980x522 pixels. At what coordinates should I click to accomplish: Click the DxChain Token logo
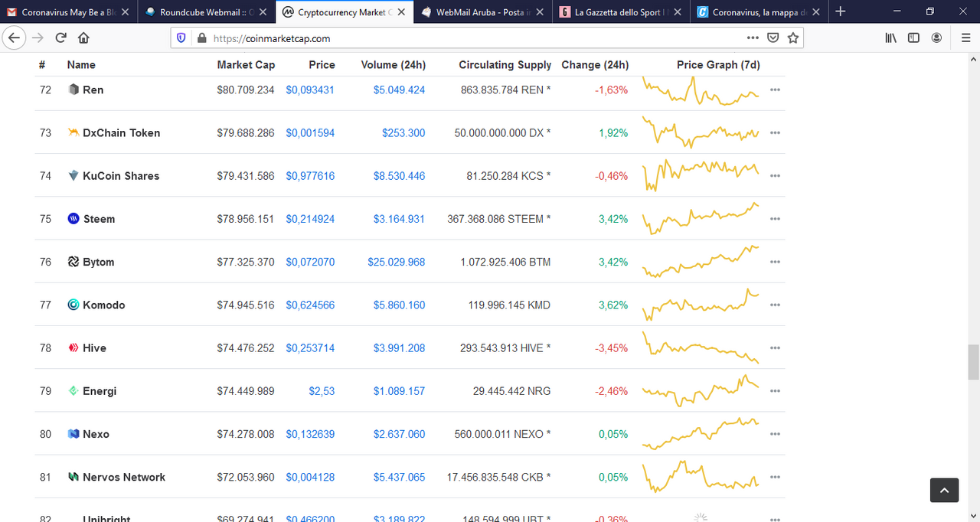pos(73,132)
